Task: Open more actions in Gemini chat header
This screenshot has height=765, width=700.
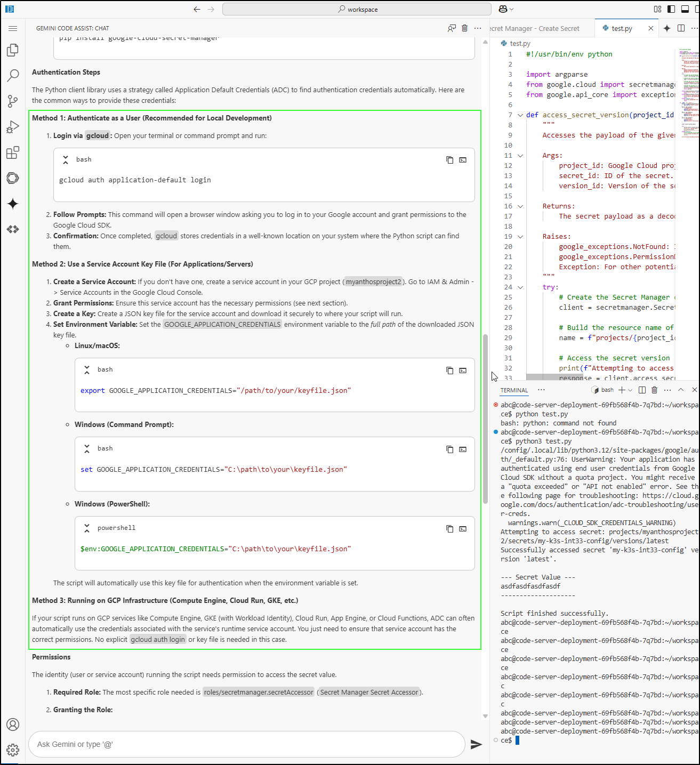Action: coord(478,28)
